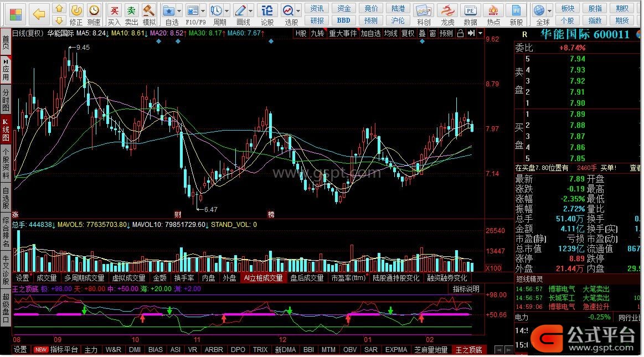This screenshot has width=644, height=357.
Task: Go back with the yellow left arrow
Action: click(39, 15)
